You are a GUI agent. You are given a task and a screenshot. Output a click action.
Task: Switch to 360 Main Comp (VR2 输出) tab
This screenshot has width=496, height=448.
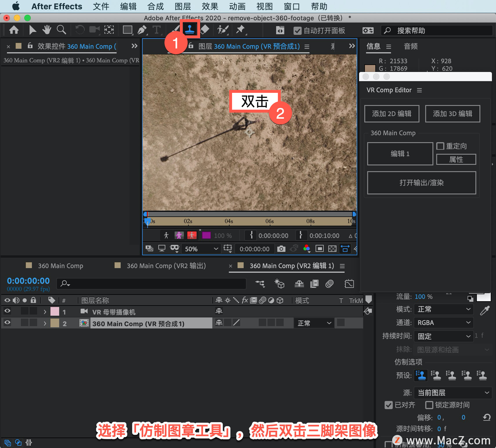coord(166,266)
